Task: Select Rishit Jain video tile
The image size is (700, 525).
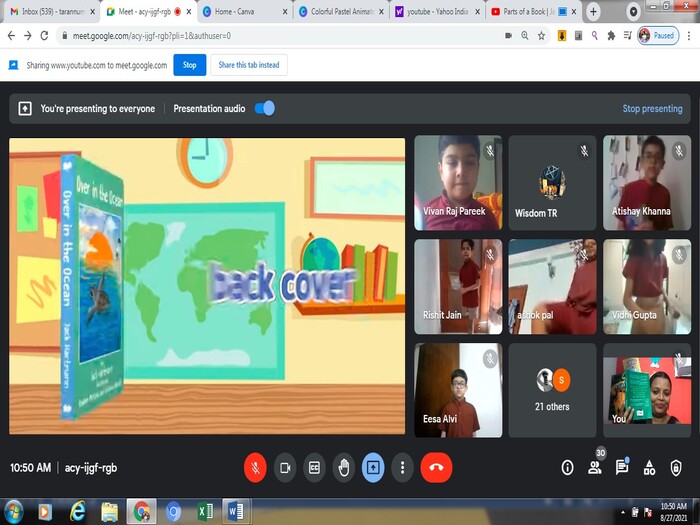Action: pos(458,287)
